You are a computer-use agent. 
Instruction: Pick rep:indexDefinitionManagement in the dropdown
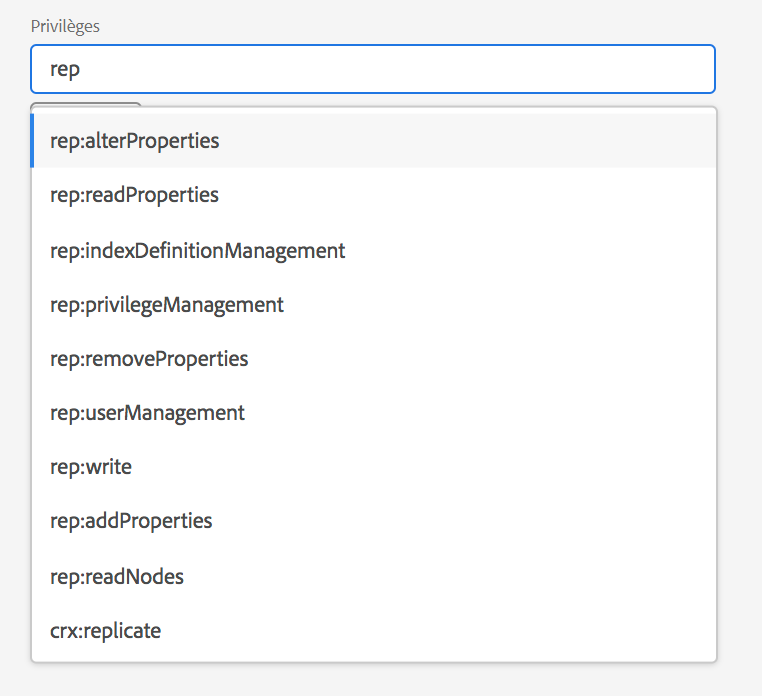coord(197,250)
